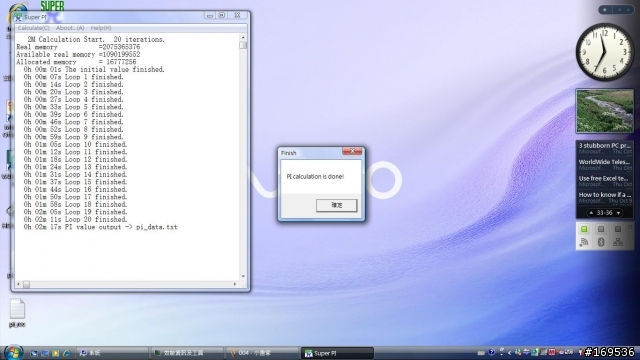The width and height of the screenshot is (640, 360).
Task: Switch to the 004 taskbar window button
Action: pos(262,353)
